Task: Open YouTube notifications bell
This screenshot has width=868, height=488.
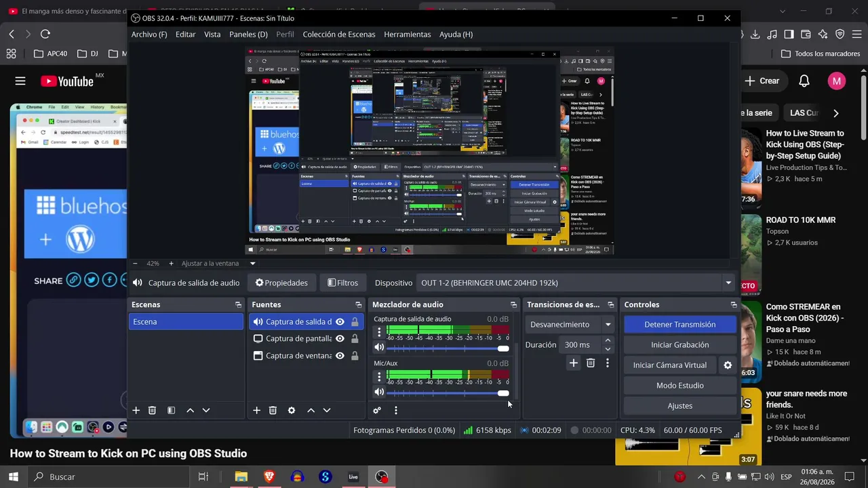Action: click(804, 81)
